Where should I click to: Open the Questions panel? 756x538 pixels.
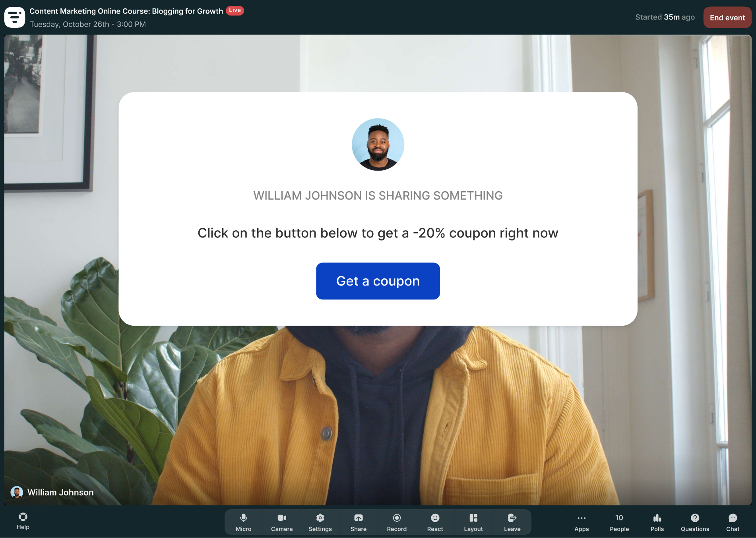point(695,522)
